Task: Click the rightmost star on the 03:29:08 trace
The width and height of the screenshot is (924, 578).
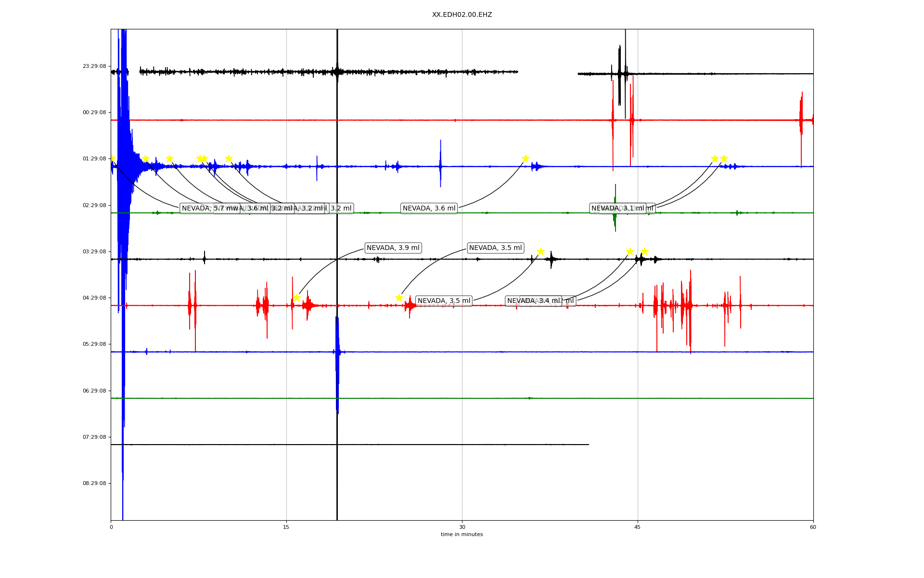Action: 644,251
